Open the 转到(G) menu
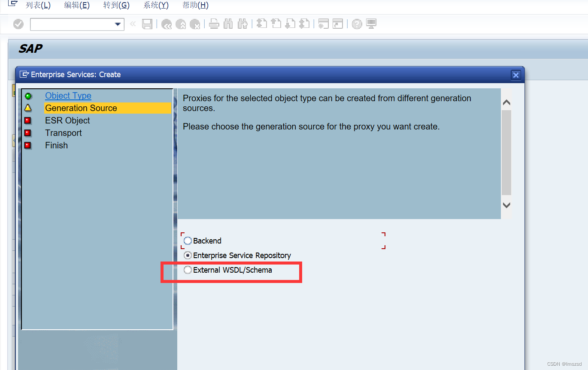This screenshot has height=370, width=588. click(x=116, y=6)
